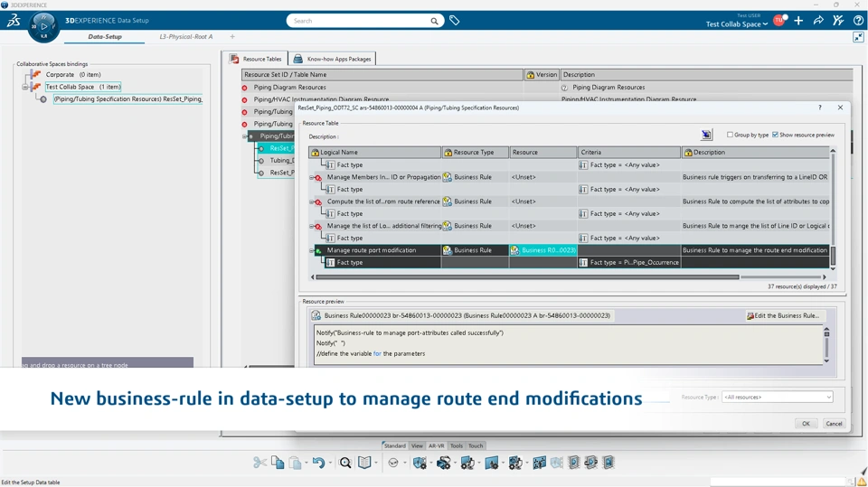This screenshot has width=868, height=487.
Task: Click the Paste icon in bottom toolbar
Action: click(x=296, y=463)
